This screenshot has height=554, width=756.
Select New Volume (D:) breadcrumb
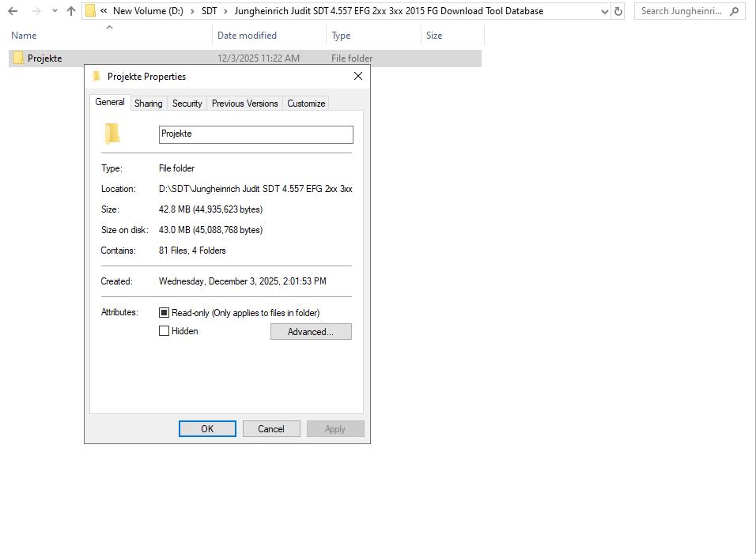[x=148, y=10]
